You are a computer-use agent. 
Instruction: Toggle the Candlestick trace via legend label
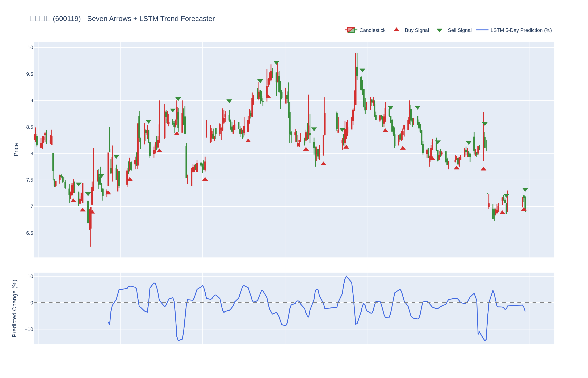pos(372,30)
